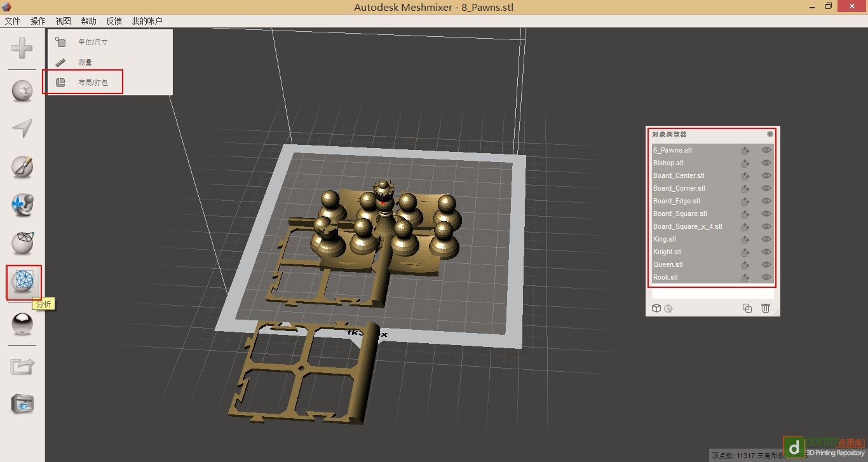Click target icon for Queen.stl

(745, 265)
